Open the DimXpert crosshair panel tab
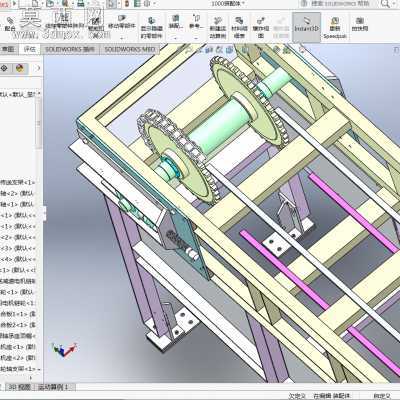Image resolution: width=400 pixels, height=400 pixels. tap(4, 68)
